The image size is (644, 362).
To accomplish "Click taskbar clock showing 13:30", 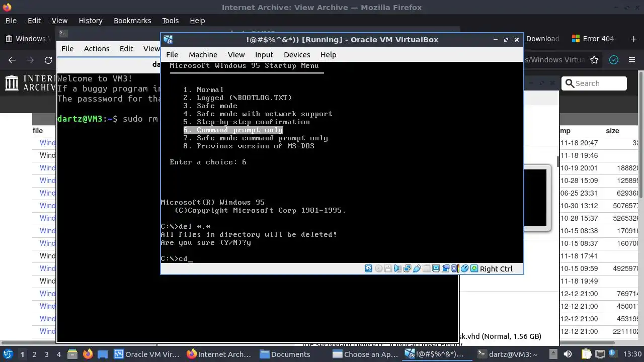I will [x=632, y=354].
